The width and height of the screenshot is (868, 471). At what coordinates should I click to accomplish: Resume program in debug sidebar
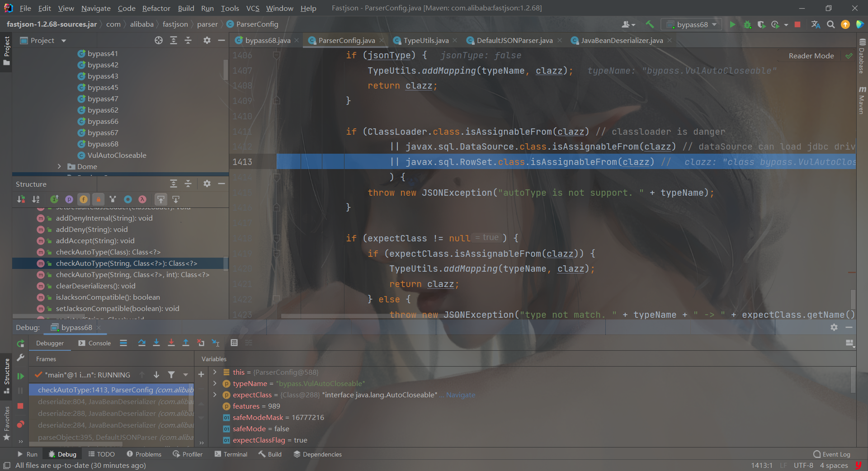pos(20,376)
